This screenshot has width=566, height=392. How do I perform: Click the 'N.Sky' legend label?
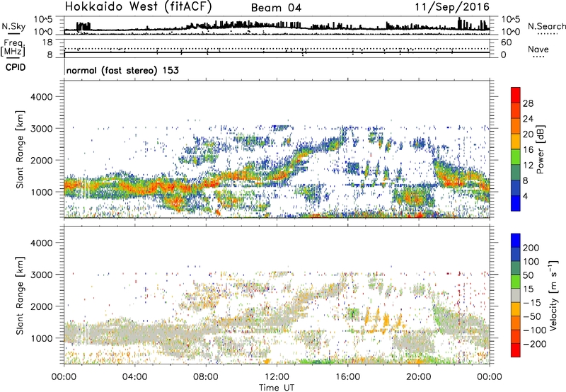point(13,26)
